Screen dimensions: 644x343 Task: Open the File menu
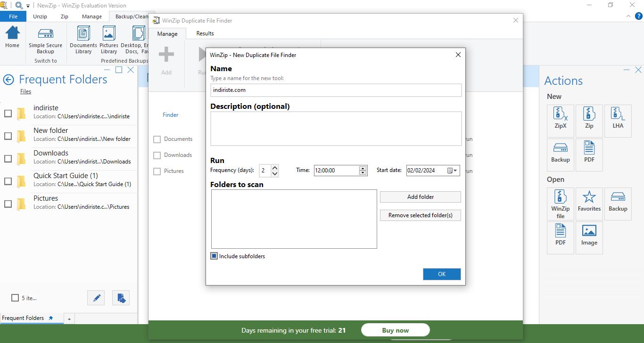13,16
